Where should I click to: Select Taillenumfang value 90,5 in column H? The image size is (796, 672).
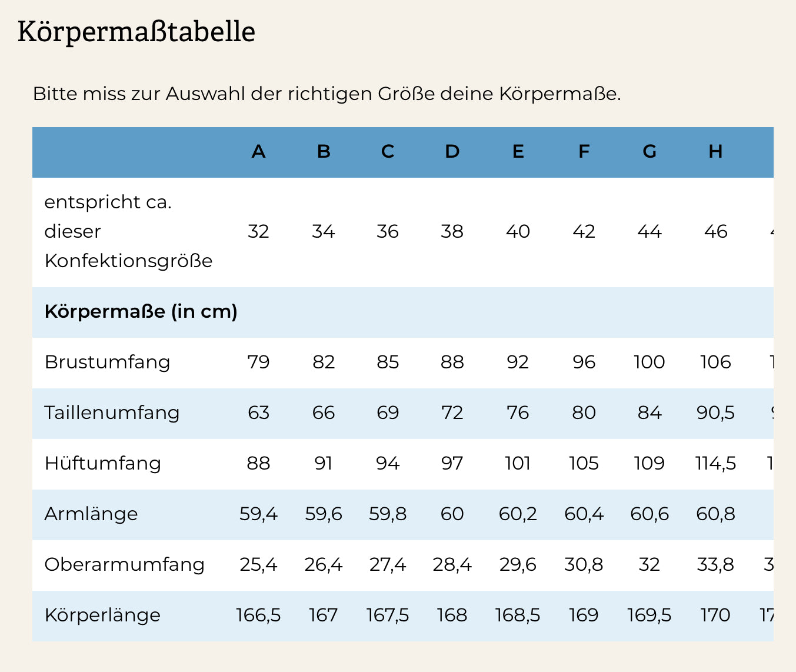tap(715, 412)
